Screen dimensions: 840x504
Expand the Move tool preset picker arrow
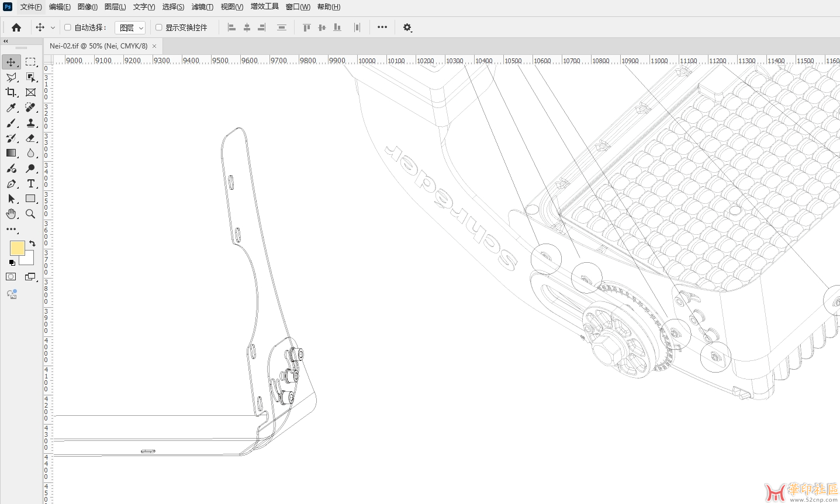pos(53,27)
